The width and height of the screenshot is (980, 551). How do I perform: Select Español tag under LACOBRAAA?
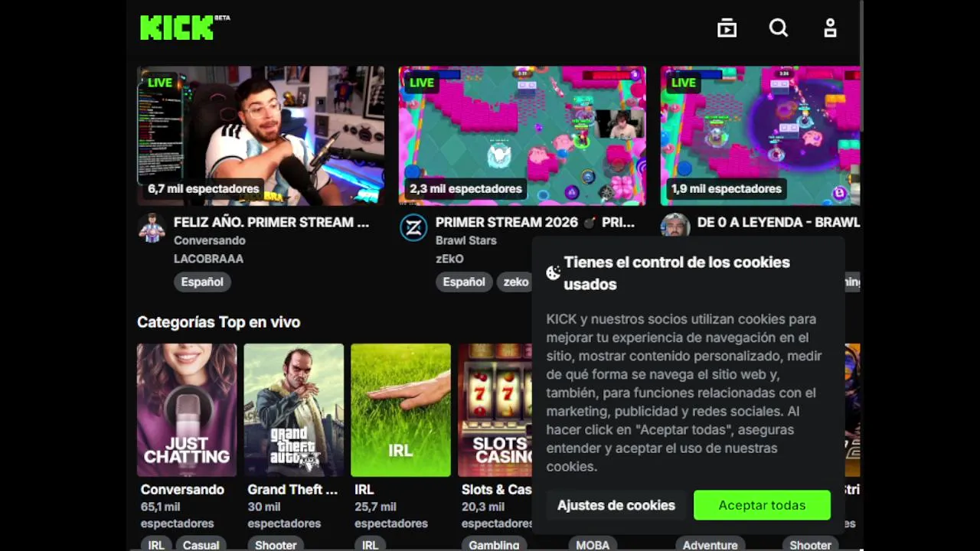202,282
